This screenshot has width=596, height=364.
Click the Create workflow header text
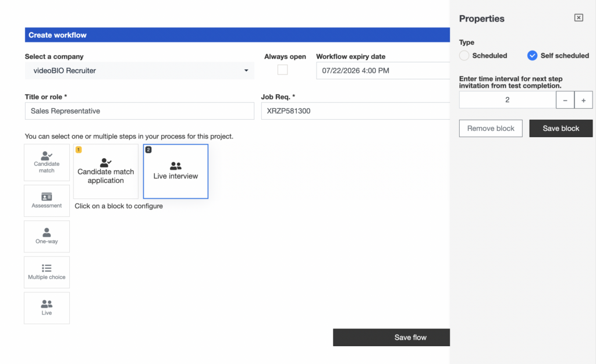click(58, 35)
